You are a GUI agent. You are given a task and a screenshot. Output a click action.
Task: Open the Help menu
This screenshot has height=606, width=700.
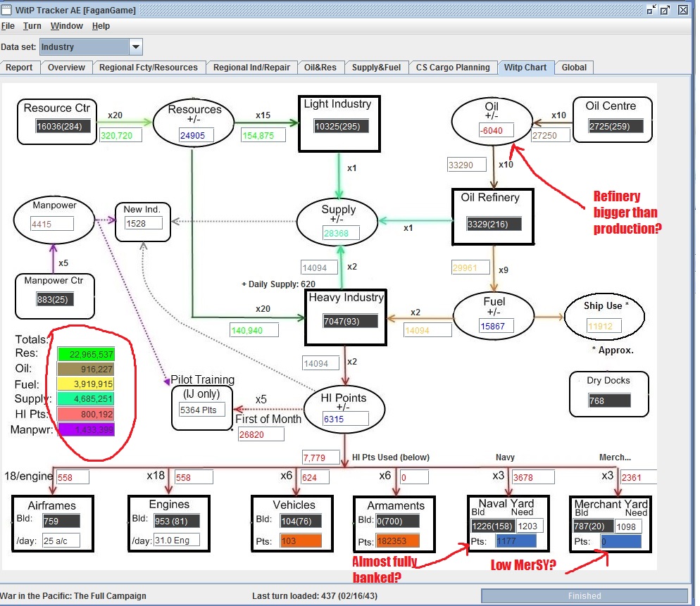[x=101, y=26]
